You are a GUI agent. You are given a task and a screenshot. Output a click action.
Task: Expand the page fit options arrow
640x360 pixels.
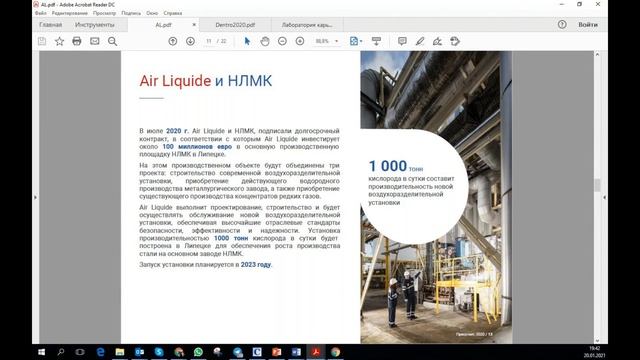361,41
